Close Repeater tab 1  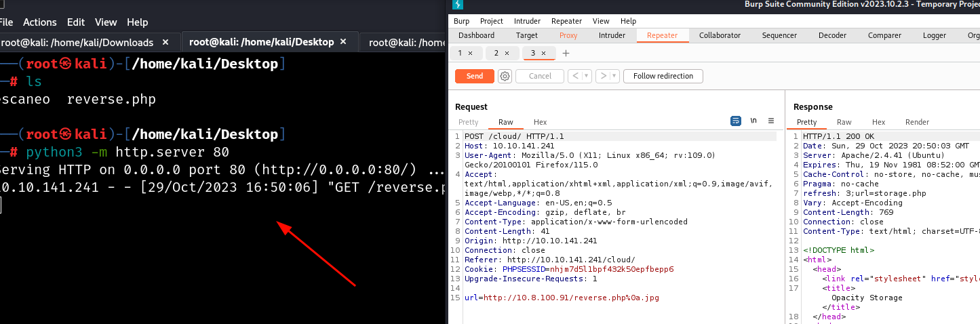(471, 53)
